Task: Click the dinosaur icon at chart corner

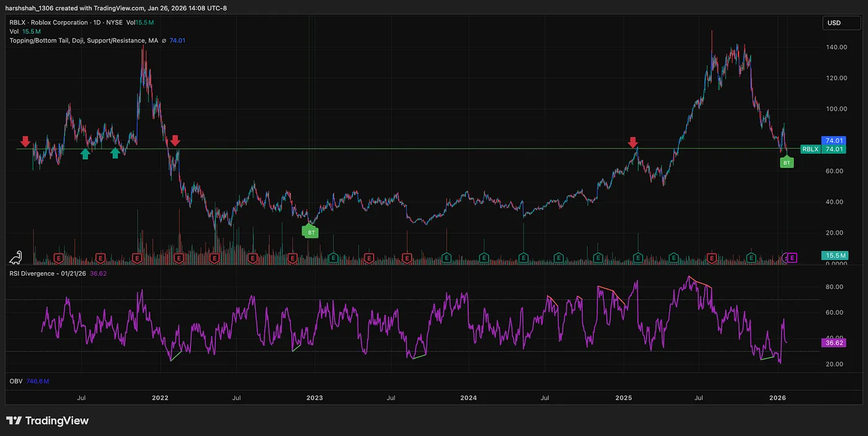Action: (17, 257)
